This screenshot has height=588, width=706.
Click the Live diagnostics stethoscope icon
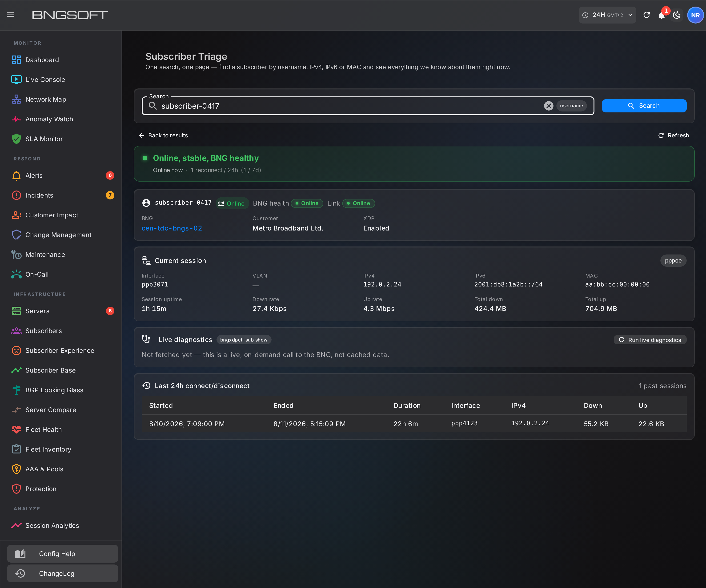[x=146, y=340]
